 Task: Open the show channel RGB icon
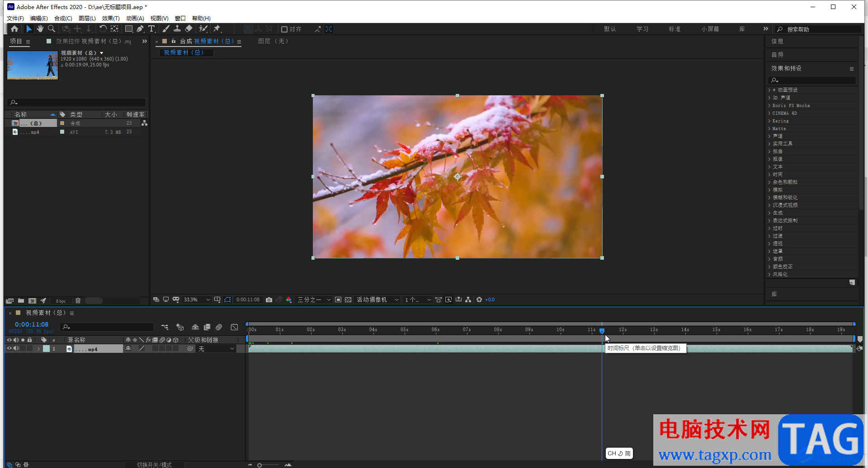tap(289, 300)
